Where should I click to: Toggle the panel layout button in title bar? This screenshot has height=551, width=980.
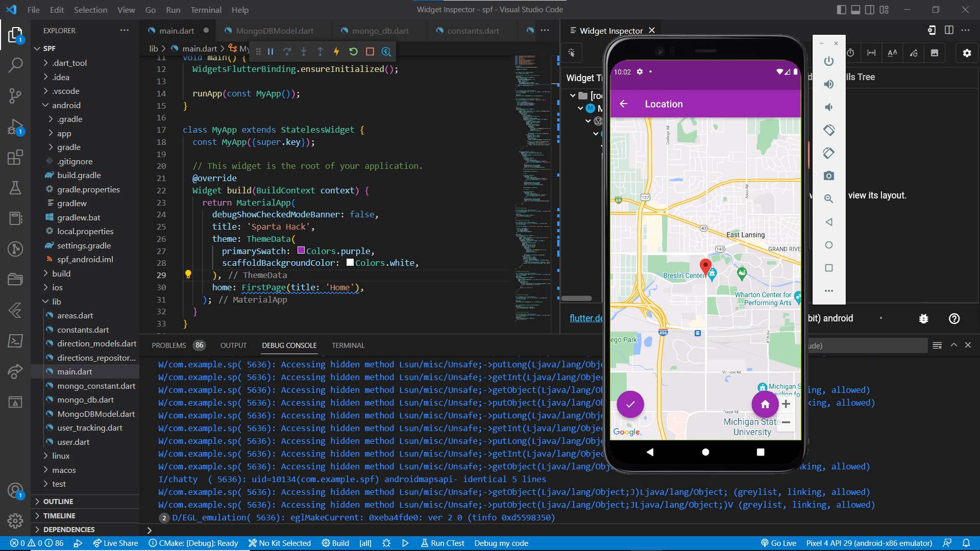point(856,10)
